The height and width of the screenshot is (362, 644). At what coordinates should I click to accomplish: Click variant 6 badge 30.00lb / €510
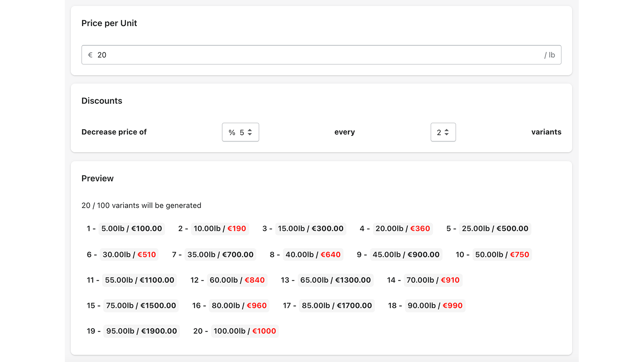tap(129, 255)
